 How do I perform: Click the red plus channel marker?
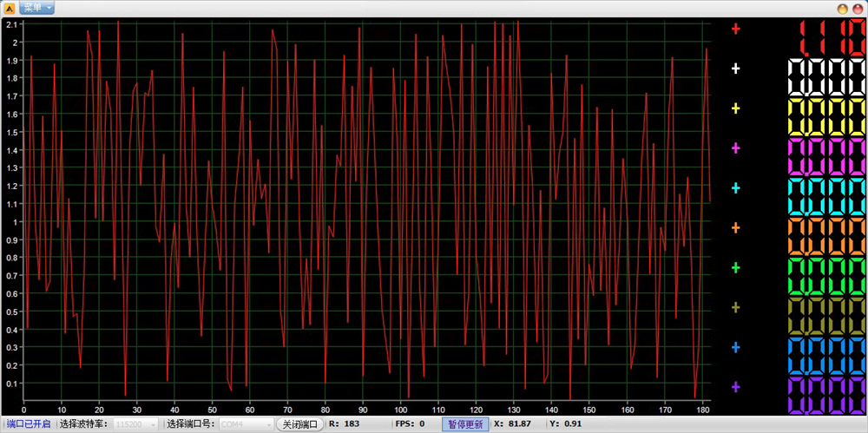[736, 29]
